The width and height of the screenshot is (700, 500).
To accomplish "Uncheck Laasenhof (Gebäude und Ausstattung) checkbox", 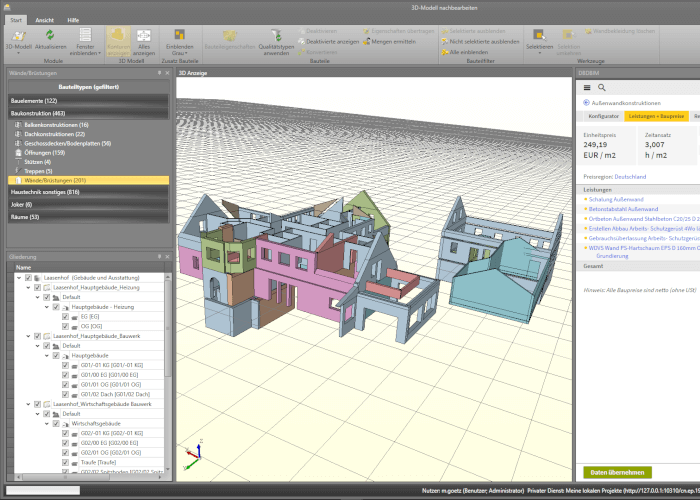I will tap(28, 278).
